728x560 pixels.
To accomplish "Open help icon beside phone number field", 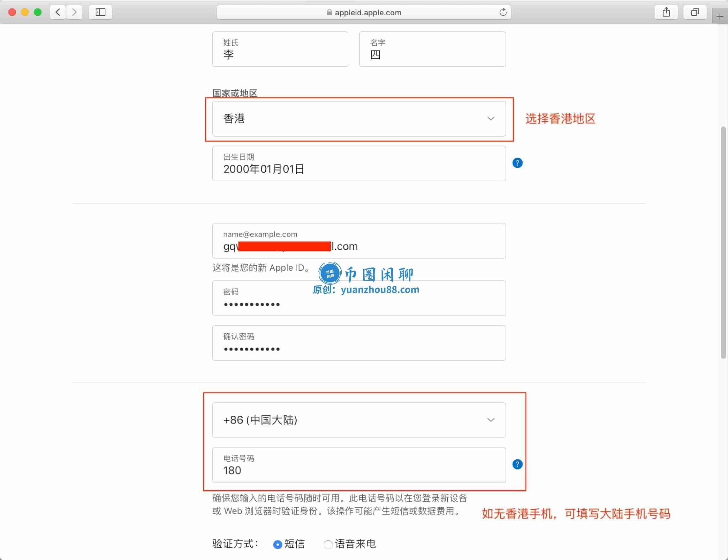I will click(x=517, y=464).
